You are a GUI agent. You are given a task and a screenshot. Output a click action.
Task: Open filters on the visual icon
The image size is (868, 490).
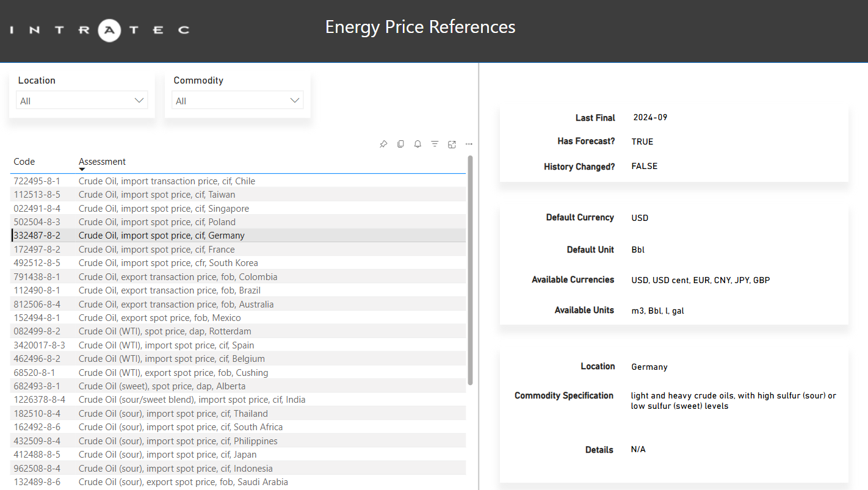[435, 144]
